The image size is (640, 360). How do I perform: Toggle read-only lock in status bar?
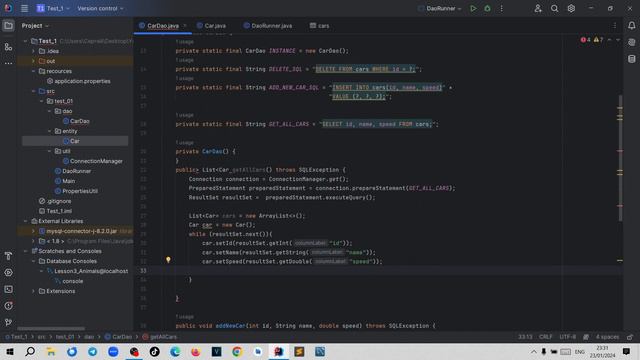pos(630,337)
